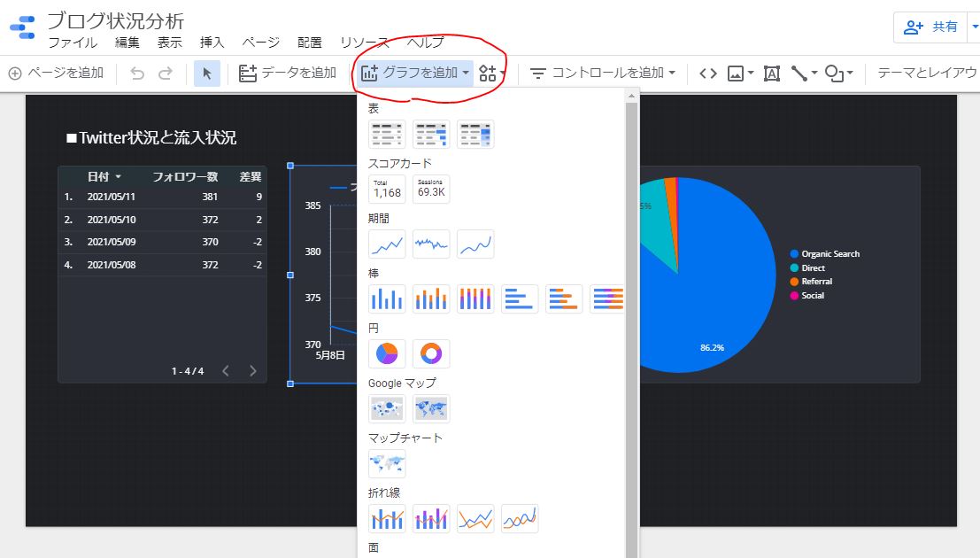Click the 共有 share button

coord(930,27)
